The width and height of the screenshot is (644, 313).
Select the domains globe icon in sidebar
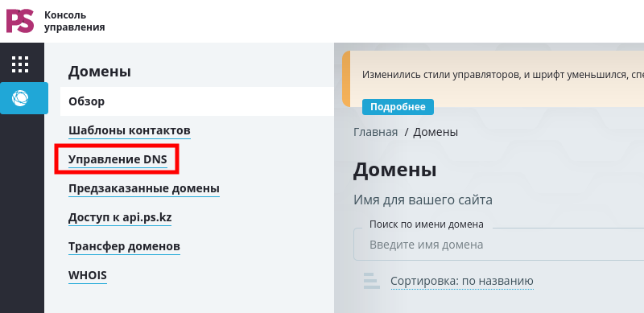pyautogui.click(x=19, y=98)
